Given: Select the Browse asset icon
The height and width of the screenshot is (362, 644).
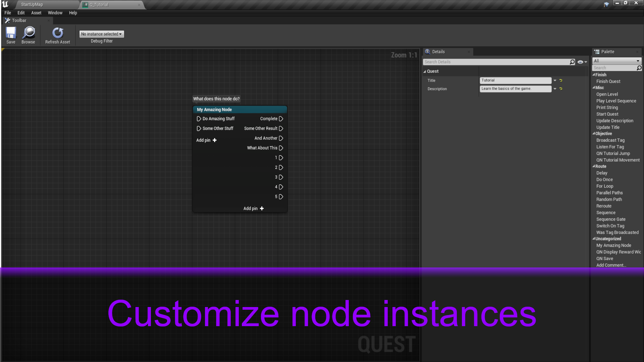Looking at the screenshot, I should 28,34.
